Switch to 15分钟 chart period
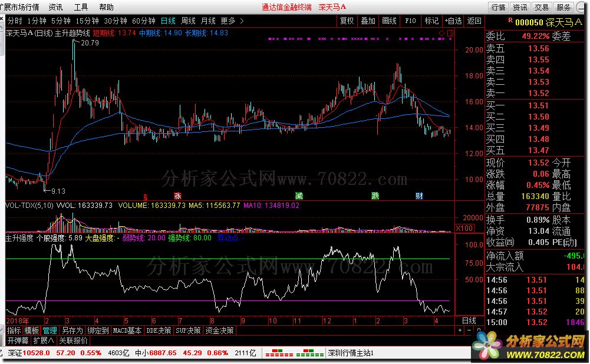 pos(87,21)
